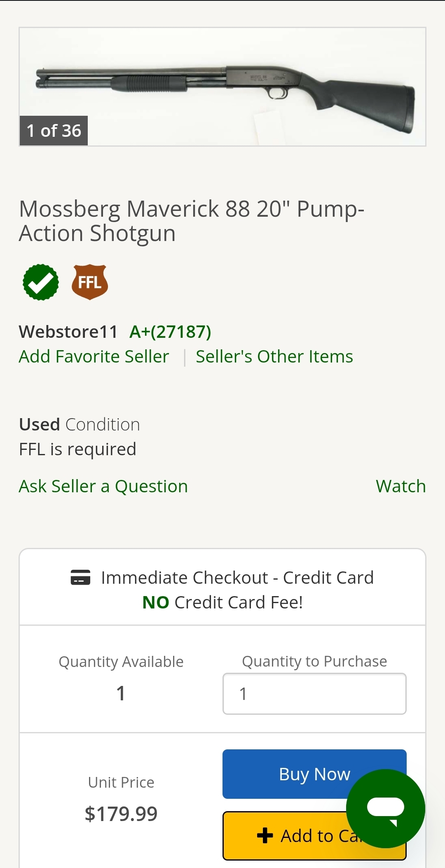The width and height of the screenshot is (445, 868).
Task: Tap the credit card icon
Action: pos(80,578)
